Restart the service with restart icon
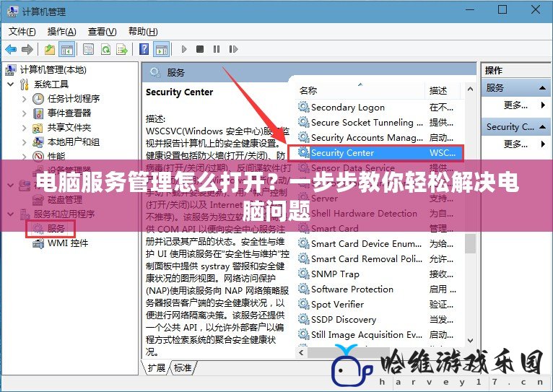Screen dimensions: 553x392 [233, 49]
